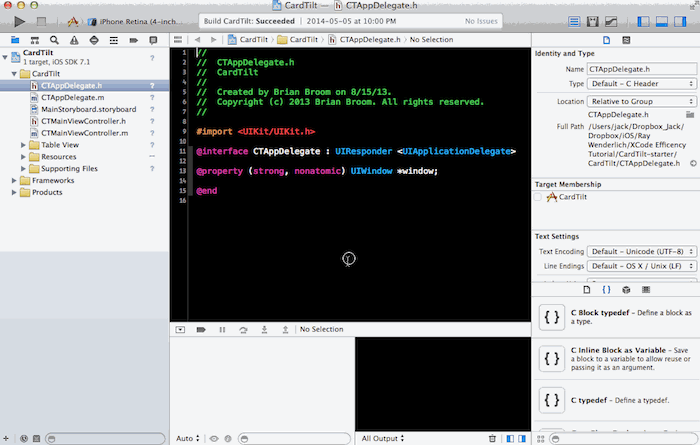Viewport: 700px width, 445px height.
Task: Open the Location Relative to Group dropdown
Action: [642, 101]
